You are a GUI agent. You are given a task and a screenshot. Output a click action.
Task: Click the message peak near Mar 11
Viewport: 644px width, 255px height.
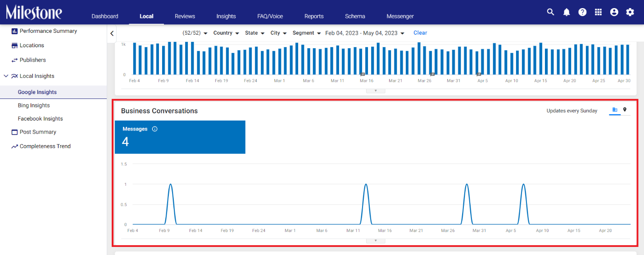pyautogui.click(x=366, y=184)
